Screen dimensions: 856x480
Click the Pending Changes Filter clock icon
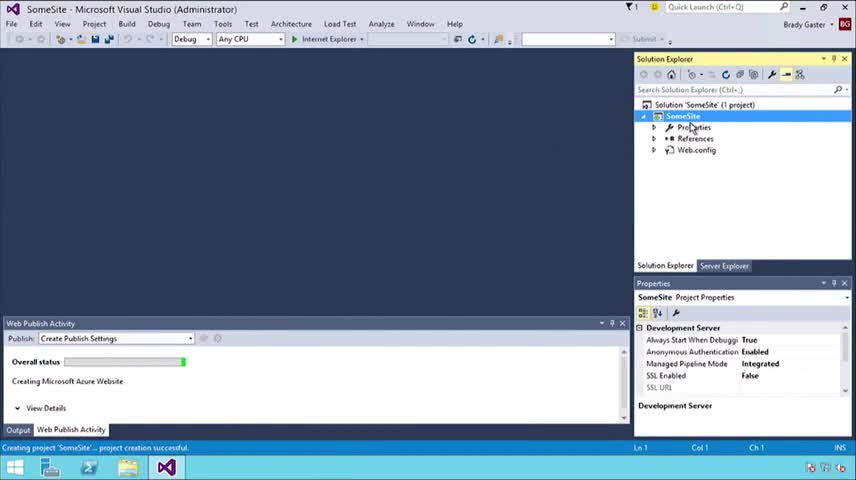692,75
